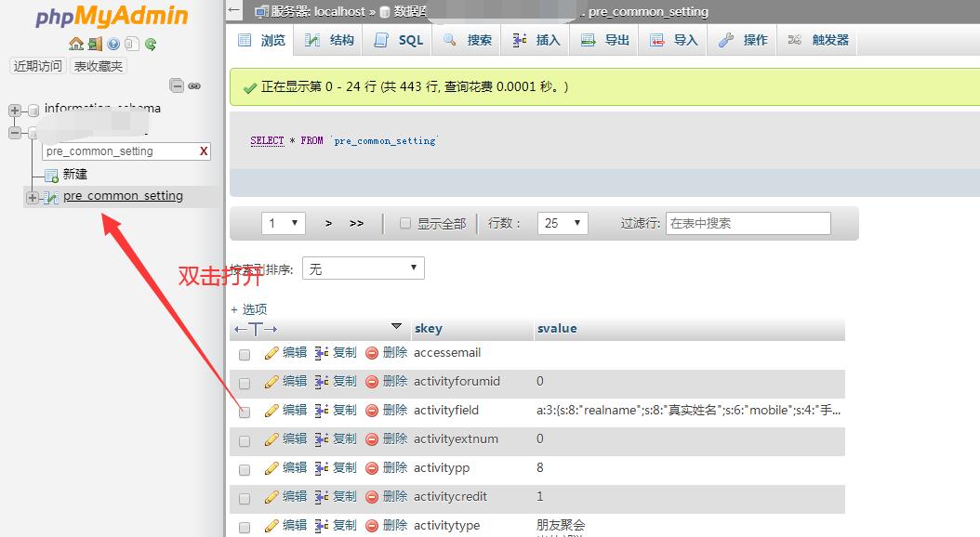Enable the 显示全部 checkbox

(x=404, y=224)
